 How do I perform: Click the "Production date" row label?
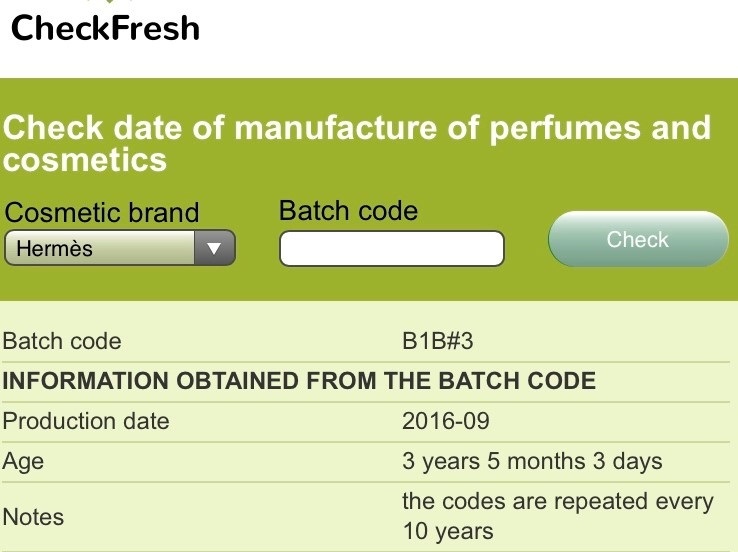point(86,421)
